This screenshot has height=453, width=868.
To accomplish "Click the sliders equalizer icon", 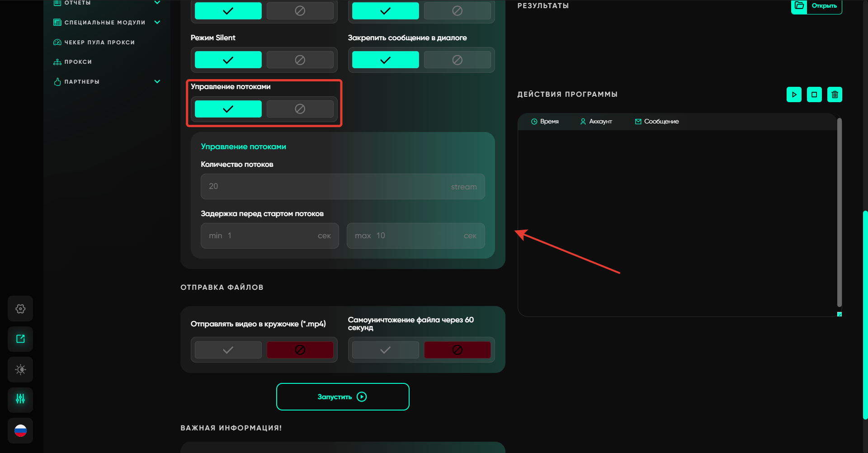I will (x=20, y=399).
